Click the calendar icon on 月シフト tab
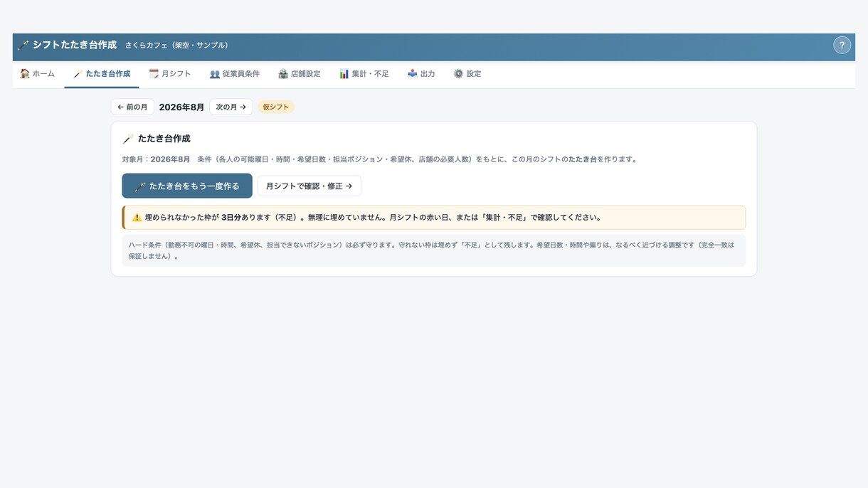 point(154,74)
